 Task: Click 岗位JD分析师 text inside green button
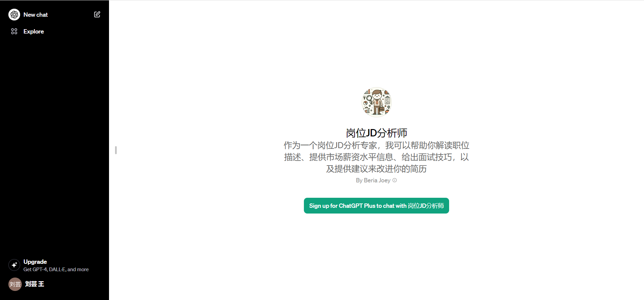(x=426, y=206)
